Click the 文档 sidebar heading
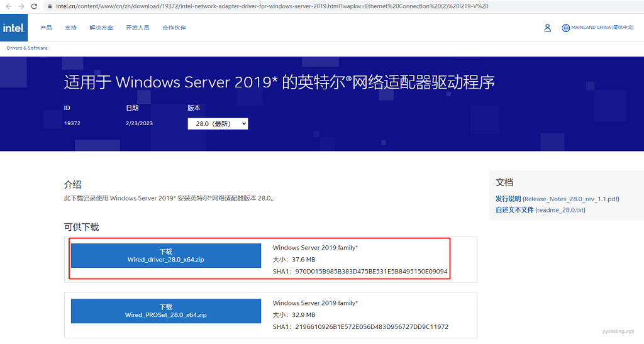Image resolution: width=644 pixels, height=344 pixels. (504, 182)
